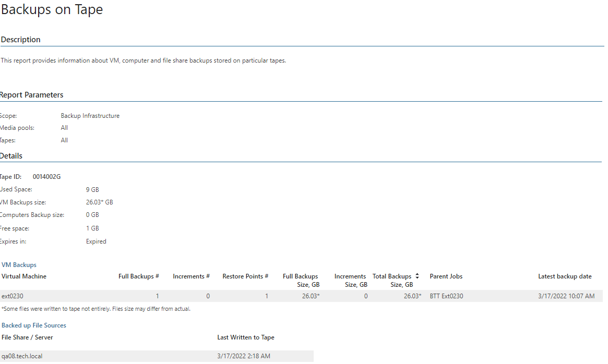Open the Backed up File Sources link
The height and width of the screenshot is (364, 608).
tap(34, 325)
